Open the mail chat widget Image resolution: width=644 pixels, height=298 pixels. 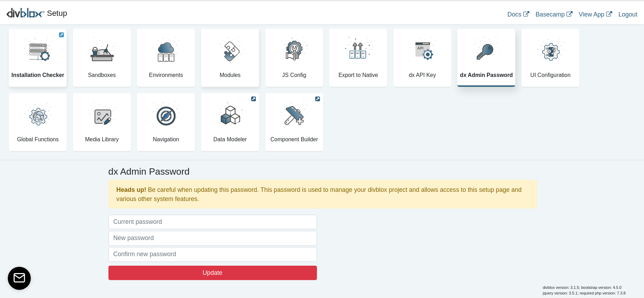[x=19, y=278]
